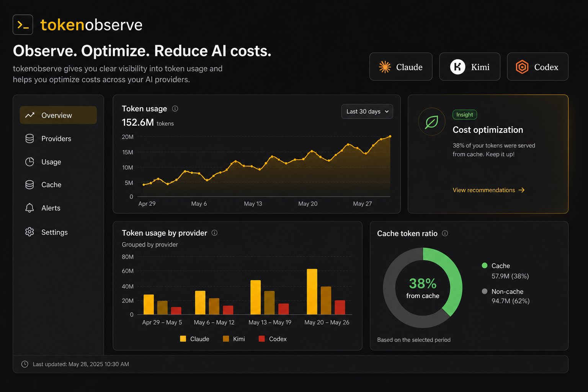Viewport: 588px width, 392px height.
Task: Click the green Insight badge
Action: (x=465, y=114)
